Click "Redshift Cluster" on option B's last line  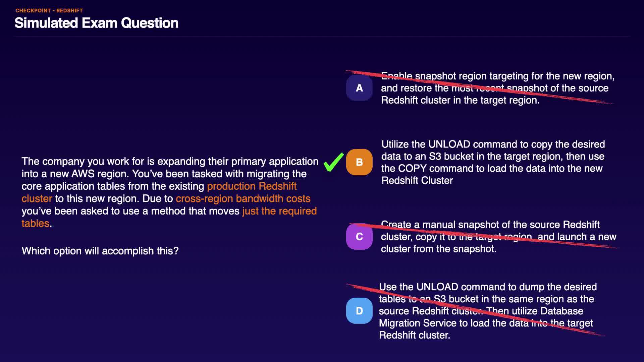tap(417, 181)
